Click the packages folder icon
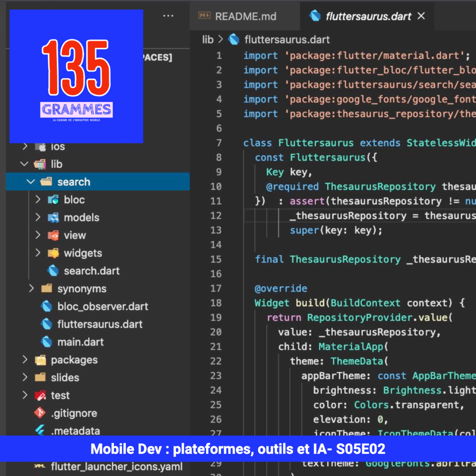The image size is (476, 476). tap(40, 360)
